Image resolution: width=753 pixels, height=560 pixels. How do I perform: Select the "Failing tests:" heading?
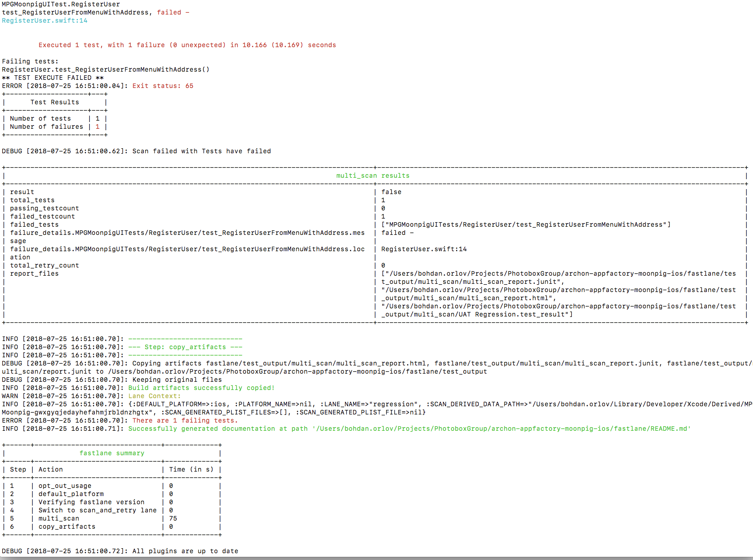[x=30, y=61]
